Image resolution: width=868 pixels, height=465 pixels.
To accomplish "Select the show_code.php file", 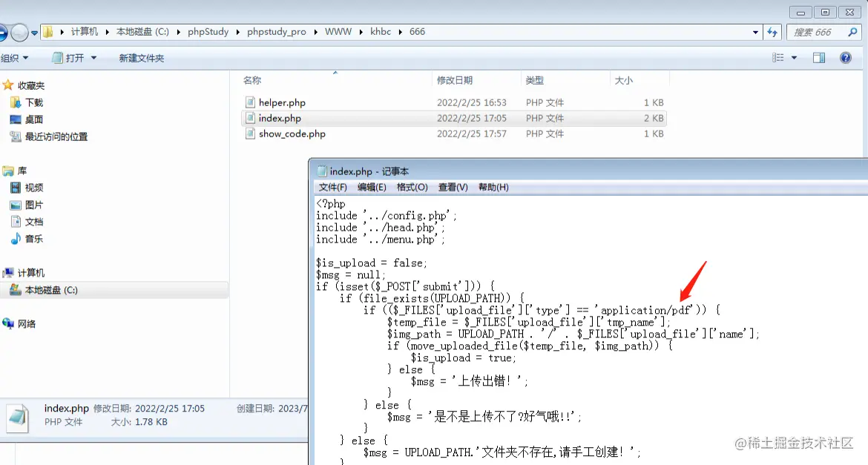I will pyautogui.click(x=292, y=134).
